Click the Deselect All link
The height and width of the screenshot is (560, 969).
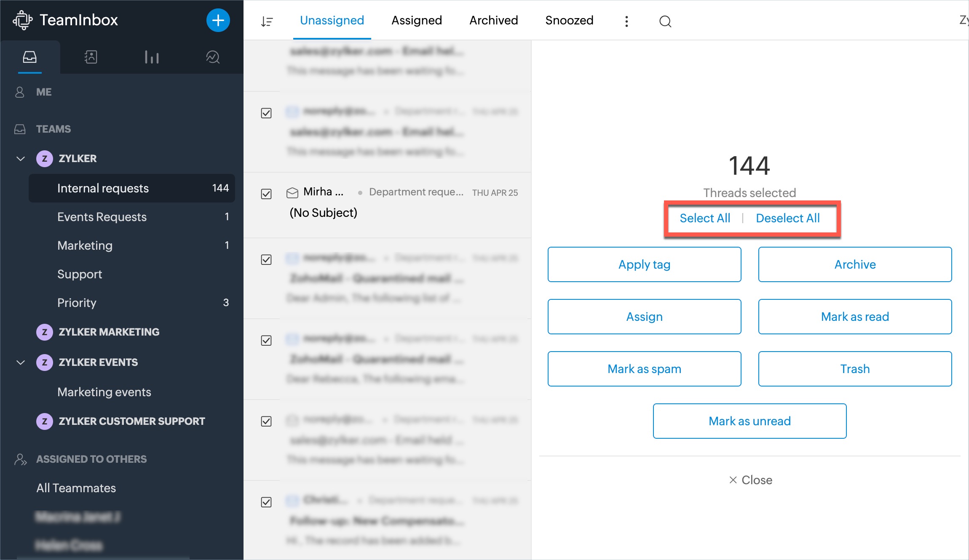coord(787,218)
